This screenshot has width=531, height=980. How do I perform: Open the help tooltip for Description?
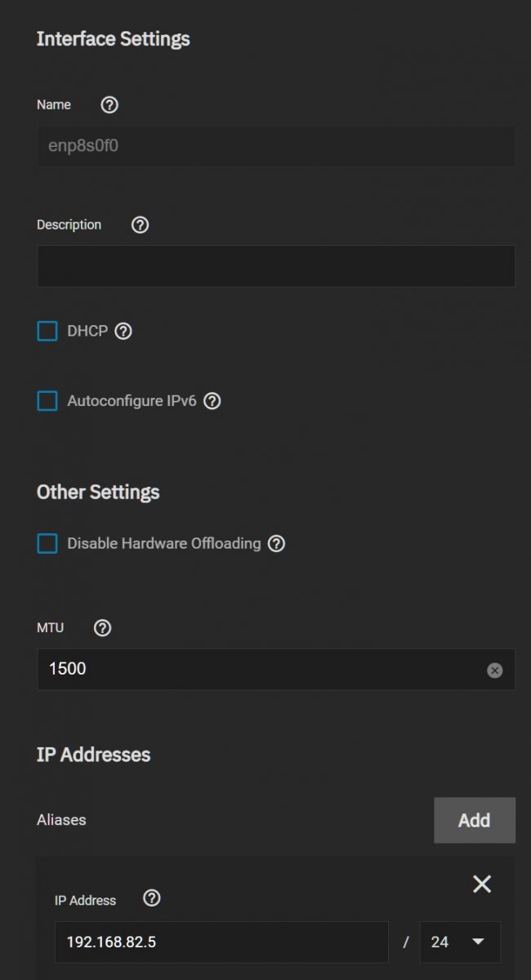pyautogui.click(x=140, y=225)
